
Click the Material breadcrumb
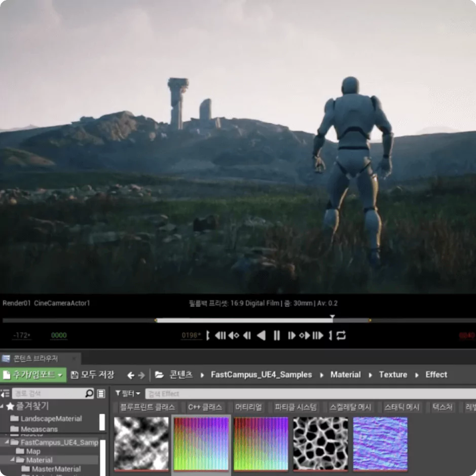pyautogui.click(x=345, y=375)
